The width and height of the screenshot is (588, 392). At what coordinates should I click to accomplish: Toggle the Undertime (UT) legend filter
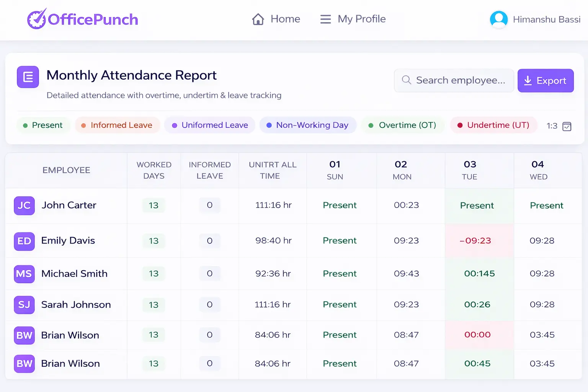(493, 125)
